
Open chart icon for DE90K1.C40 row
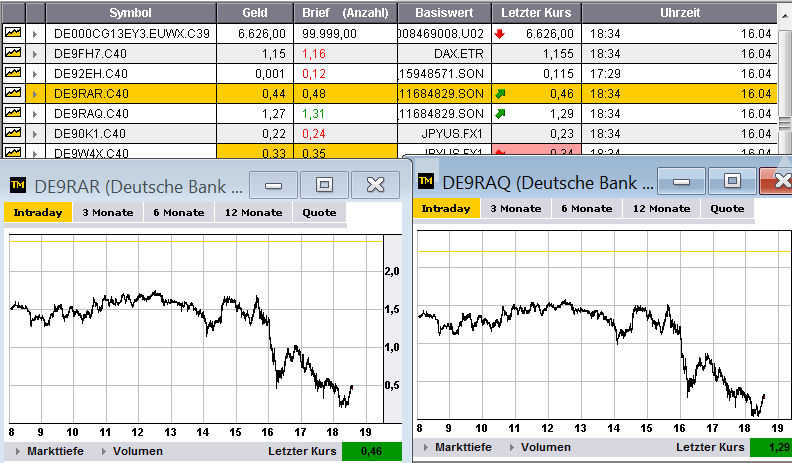pyautogui.click(x=13, y=133)
